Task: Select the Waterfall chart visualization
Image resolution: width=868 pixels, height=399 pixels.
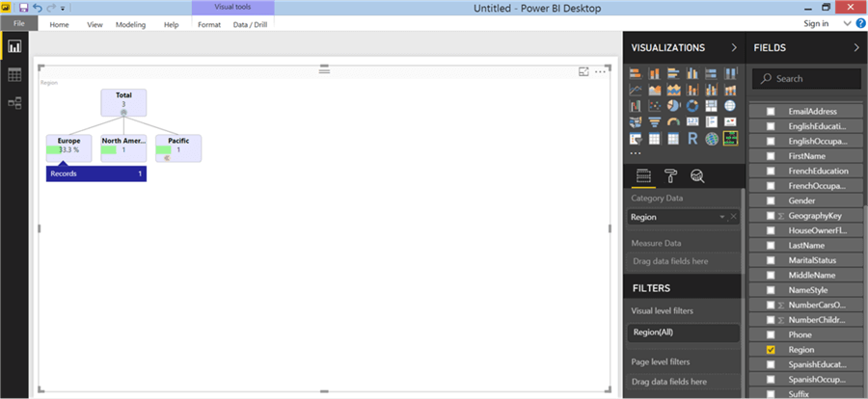Action: [636, 105]
